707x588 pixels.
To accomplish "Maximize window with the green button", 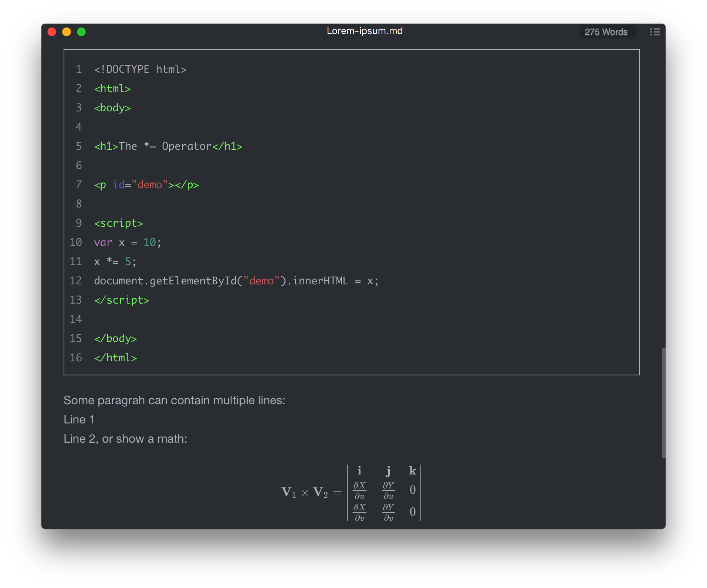I will point(81,32).
